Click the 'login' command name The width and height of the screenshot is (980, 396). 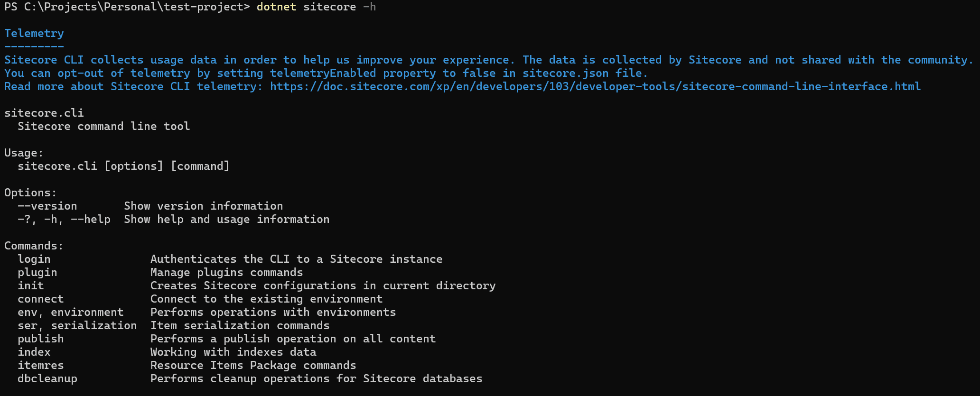34,259
